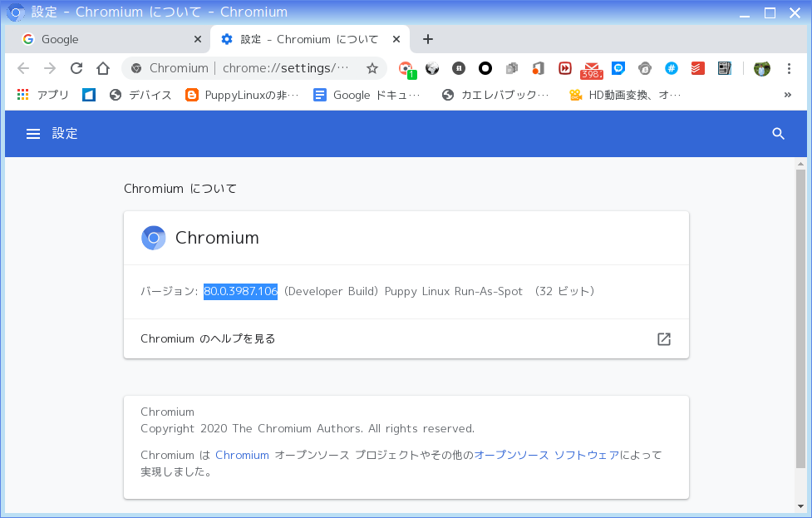Screen dimensions: 812x518
Task: Open the blue square bookmark icon
Action: (89, 95)
